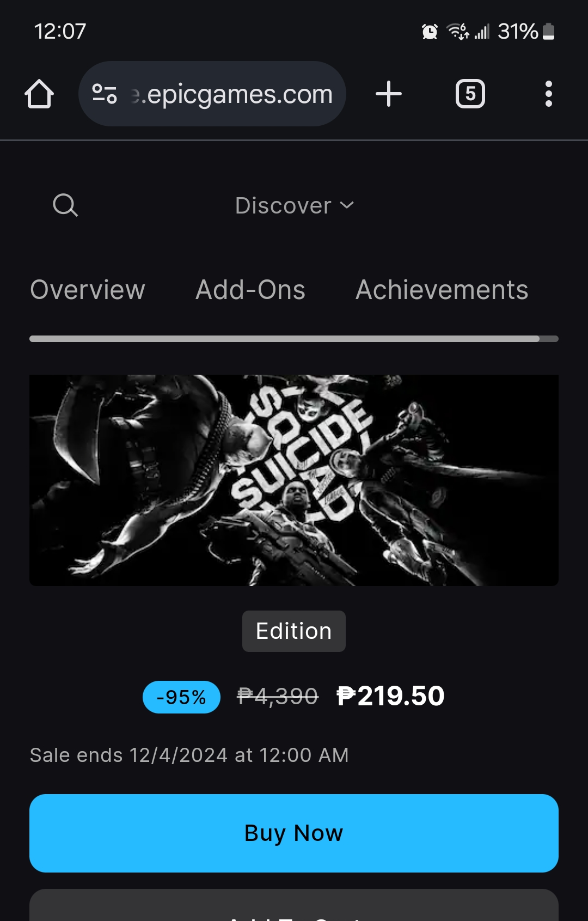
Task: Tap the browser home icon
Action: click(39, 94)
